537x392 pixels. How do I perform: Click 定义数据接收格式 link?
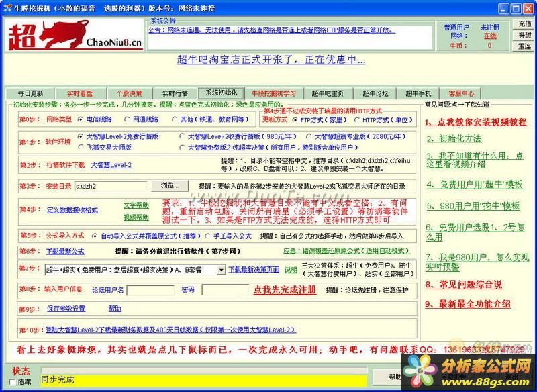[x=72, y=210]
